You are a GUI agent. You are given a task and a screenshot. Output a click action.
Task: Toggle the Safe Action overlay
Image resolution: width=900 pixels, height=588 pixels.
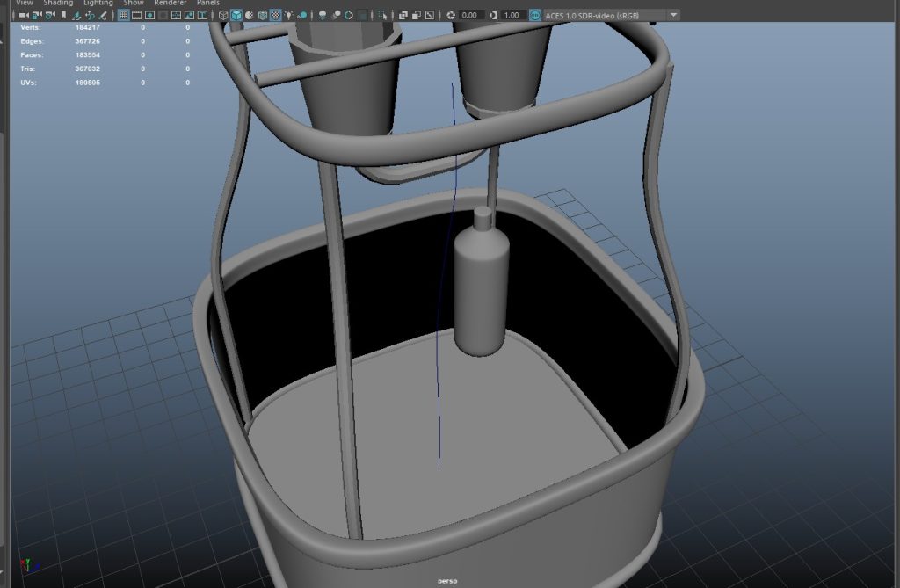coord(189,16)
